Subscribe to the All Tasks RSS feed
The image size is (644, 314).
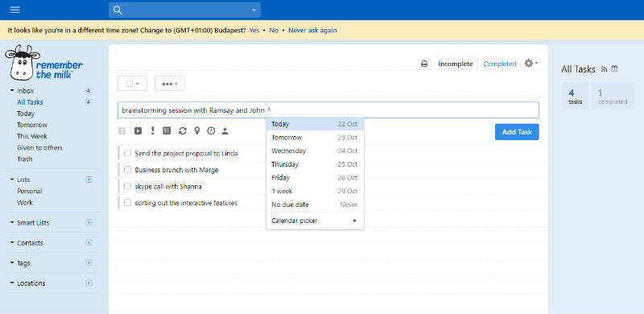click(x=605, y=69)
